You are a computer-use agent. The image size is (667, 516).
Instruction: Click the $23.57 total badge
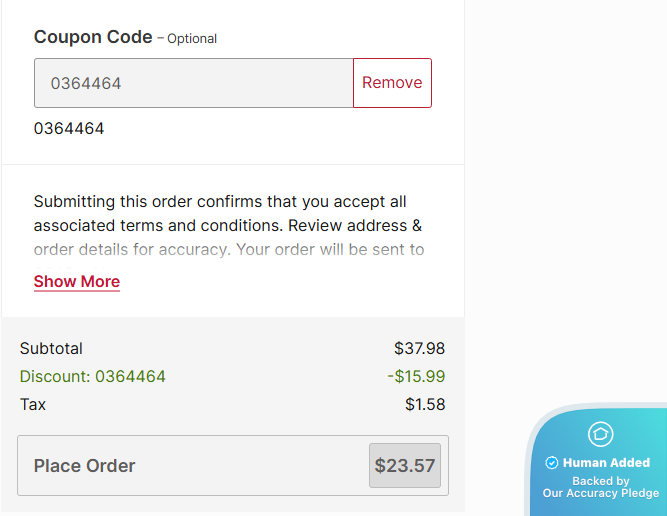coord(405,465)
